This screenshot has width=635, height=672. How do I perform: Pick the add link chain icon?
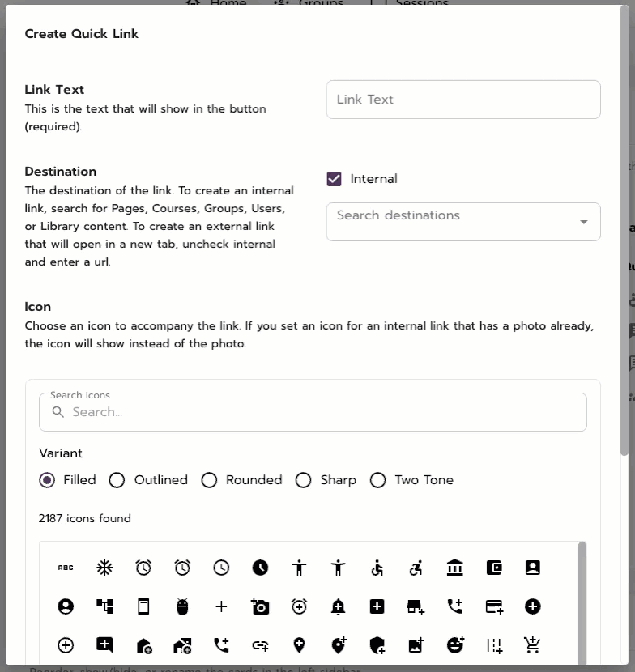tap(260, 645)
